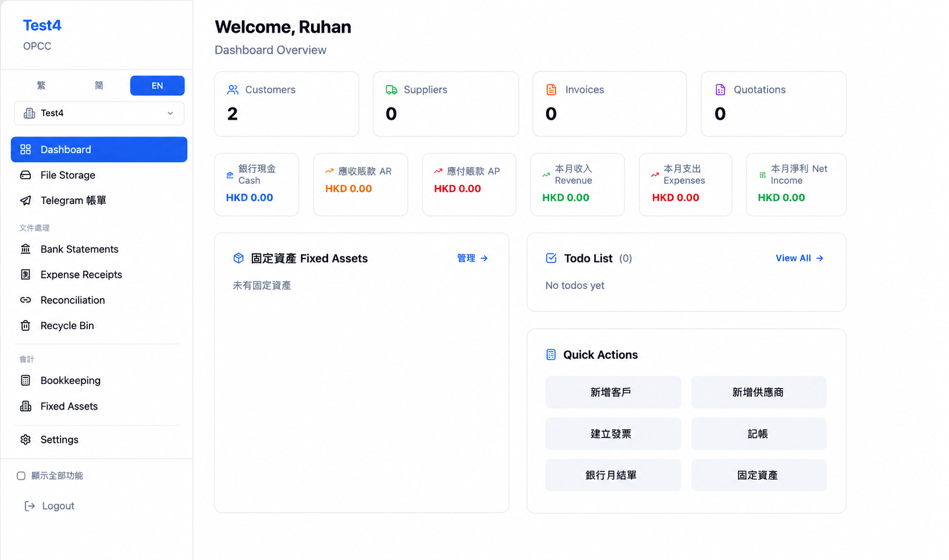Click the Quotations document icon

[720, 90]
